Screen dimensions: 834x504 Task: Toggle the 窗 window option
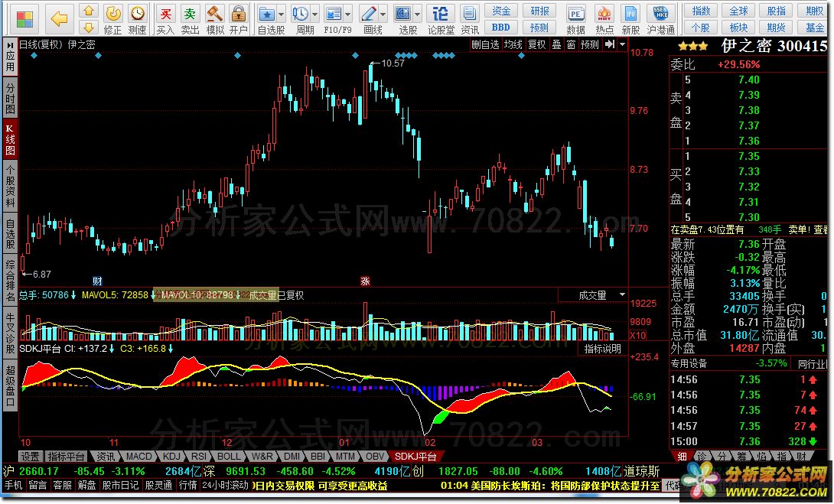pos(571,44)
